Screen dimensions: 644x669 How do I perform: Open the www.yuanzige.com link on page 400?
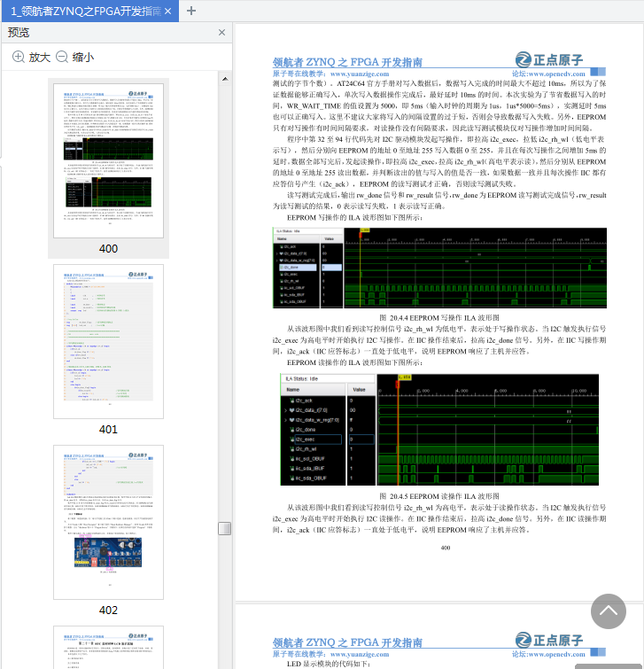click(360, 74)
